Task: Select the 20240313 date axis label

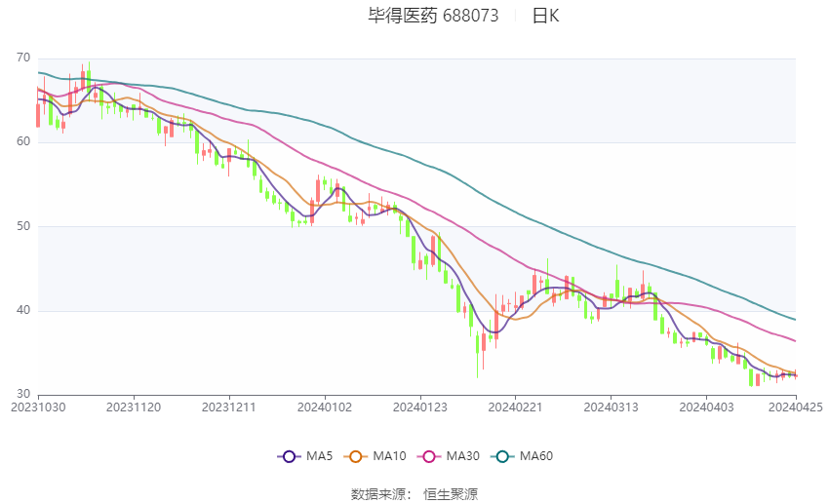Action: (x=612, y=407)
